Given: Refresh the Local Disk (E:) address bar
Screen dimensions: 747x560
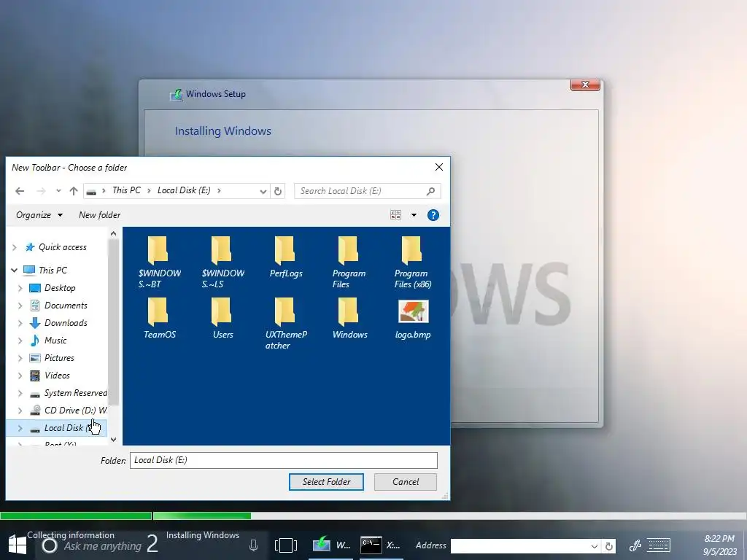Looking at the screenshot, I should tap(278, 191).
